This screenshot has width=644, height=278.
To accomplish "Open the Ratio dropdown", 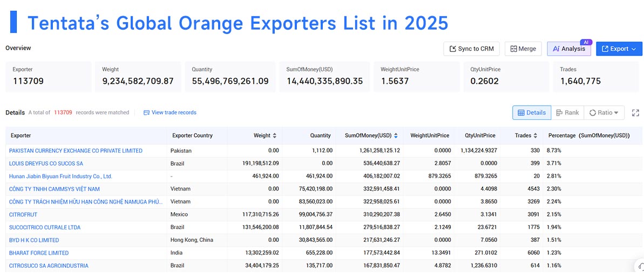I will pos(604,112).
